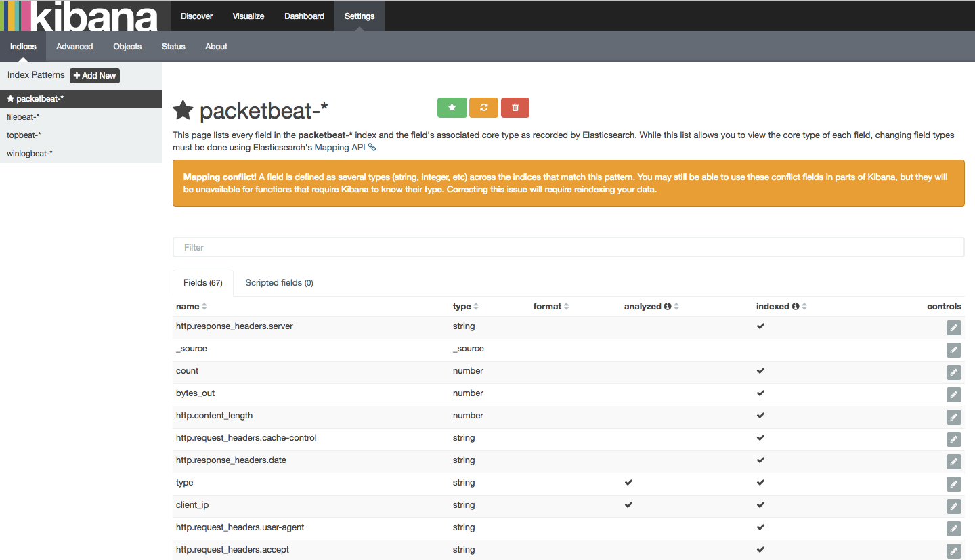Image resolution: width=975 pixels, height=560 pixels.
Task: Switch to Advanced settings section
Action: pyautogui.click(x=74, y=47)
